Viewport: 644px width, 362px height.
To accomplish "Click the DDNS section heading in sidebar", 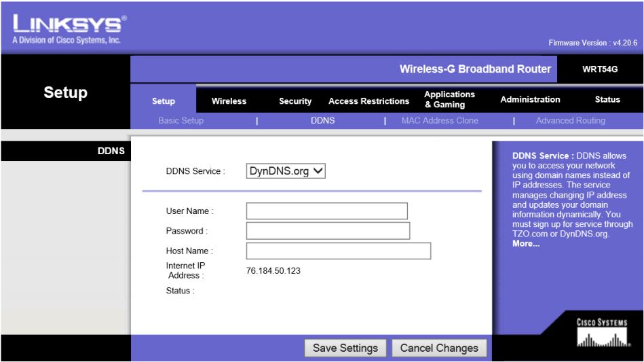I will [111, 151].
